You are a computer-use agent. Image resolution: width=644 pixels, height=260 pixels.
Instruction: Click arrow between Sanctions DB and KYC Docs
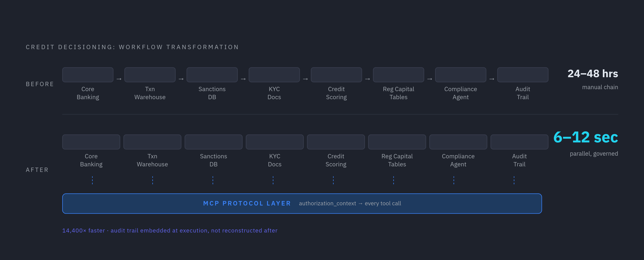tap(243, 79)
